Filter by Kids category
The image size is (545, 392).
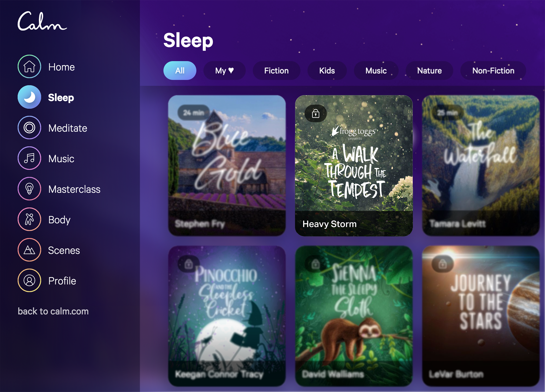click(x=327, y=71)
